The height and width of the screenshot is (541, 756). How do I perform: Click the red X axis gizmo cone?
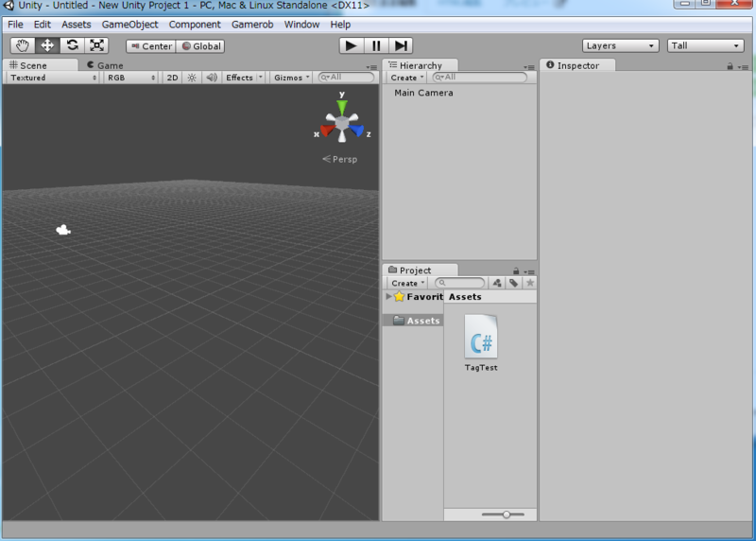pyautogui.click(x=327, y=131)
